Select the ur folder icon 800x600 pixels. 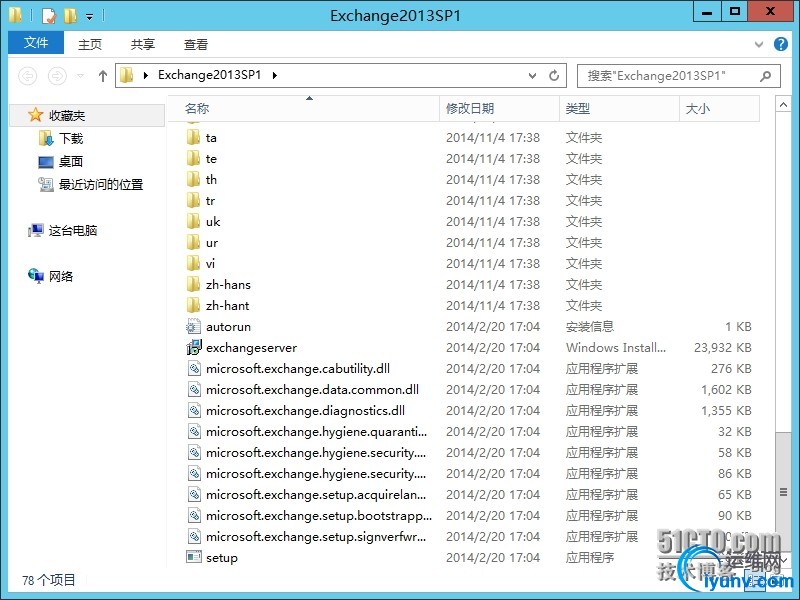193,243
